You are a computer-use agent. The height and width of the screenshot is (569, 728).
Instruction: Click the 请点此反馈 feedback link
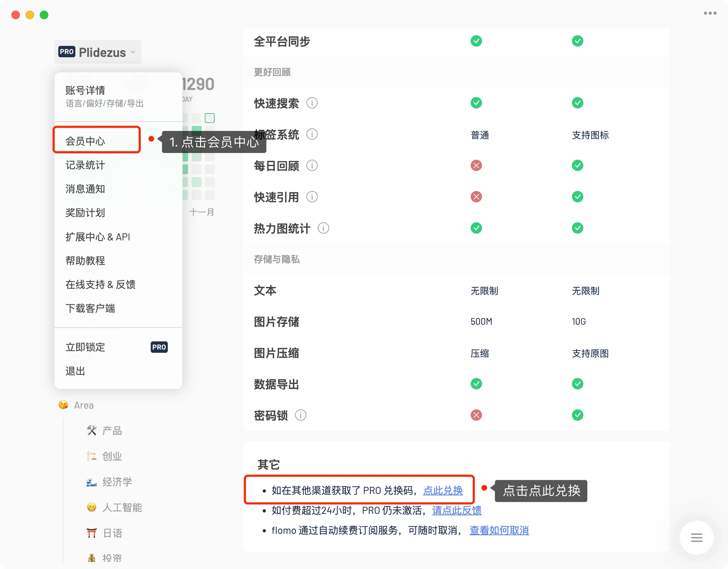[x=457, y=511]
